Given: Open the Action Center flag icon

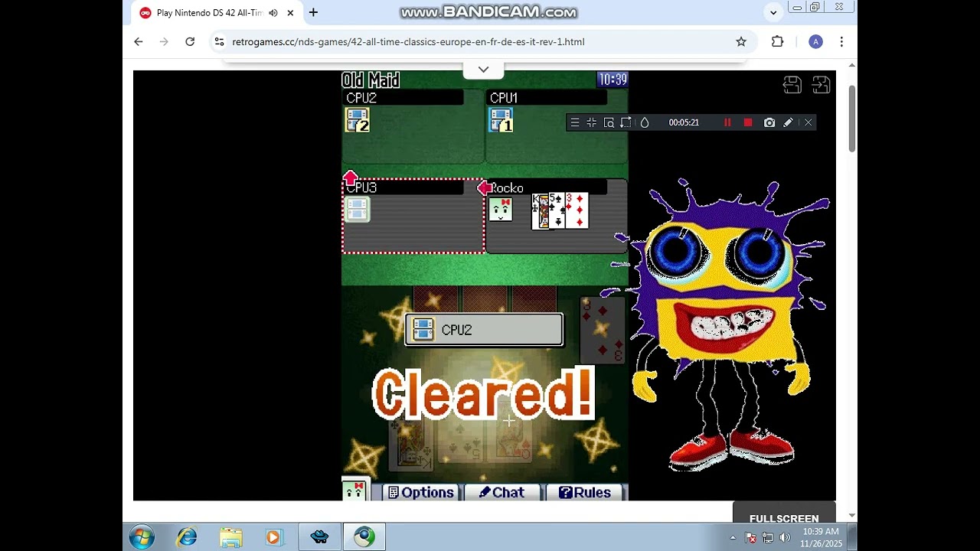Looking at the screenshot, I should (x=751, y=538).
